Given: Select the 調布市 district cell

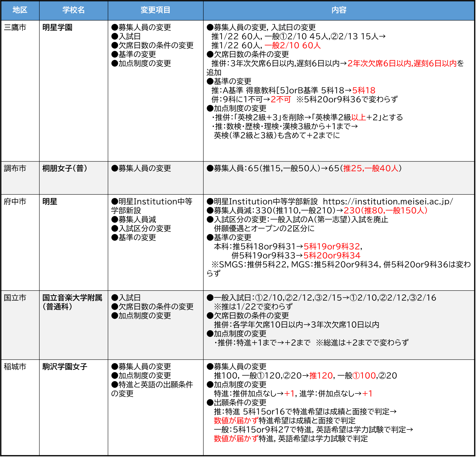Looking at the screenshot, I should pos(15,168).
